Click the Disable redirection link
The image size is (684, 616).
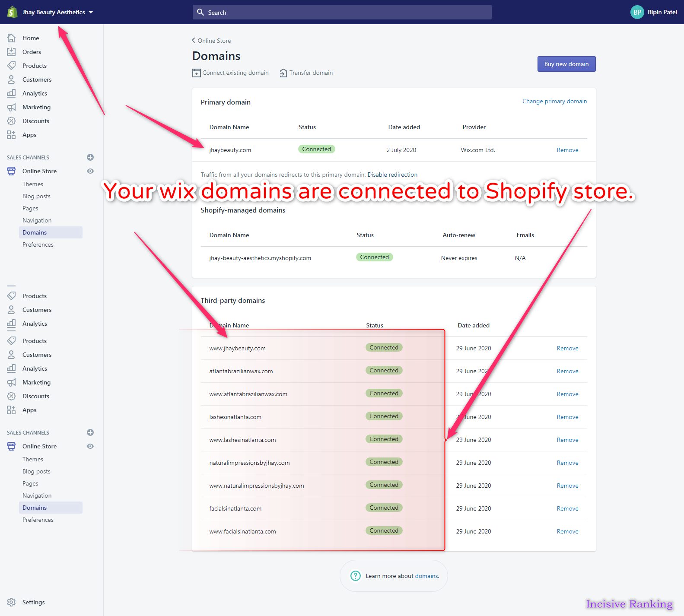[392, 175]
